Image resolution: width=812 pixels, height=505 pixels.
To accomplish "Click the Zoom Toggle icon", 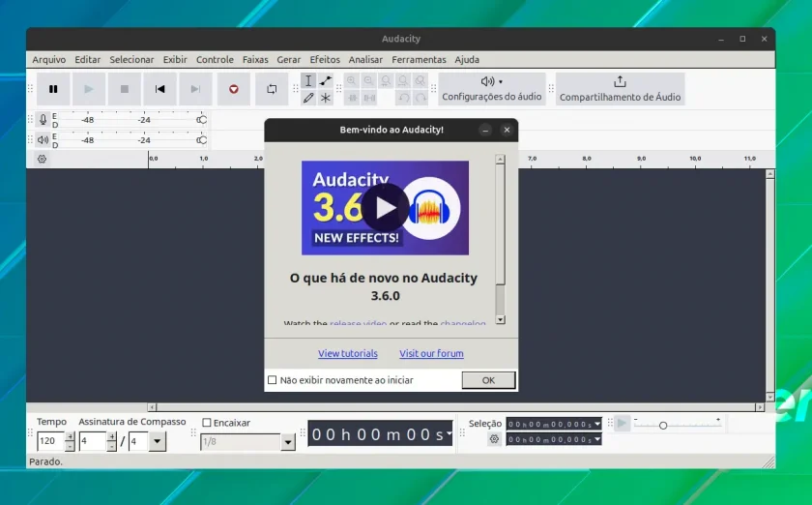I will click(x=420, y=81).
